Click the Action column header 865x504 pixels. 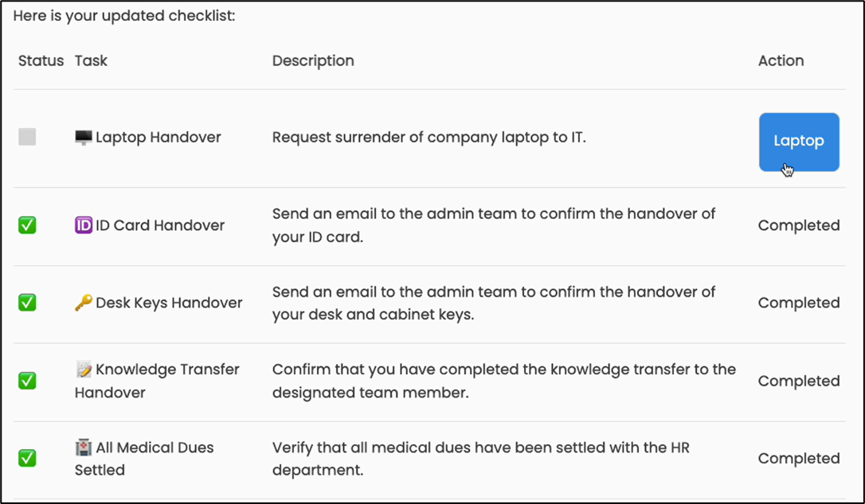(x=781, y=61)
